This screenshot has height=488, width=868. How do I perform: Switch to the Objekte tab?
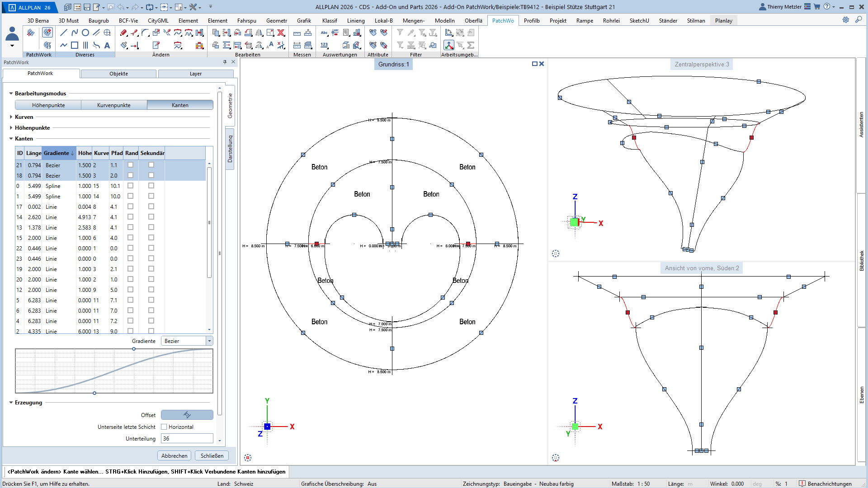(118, 74)
